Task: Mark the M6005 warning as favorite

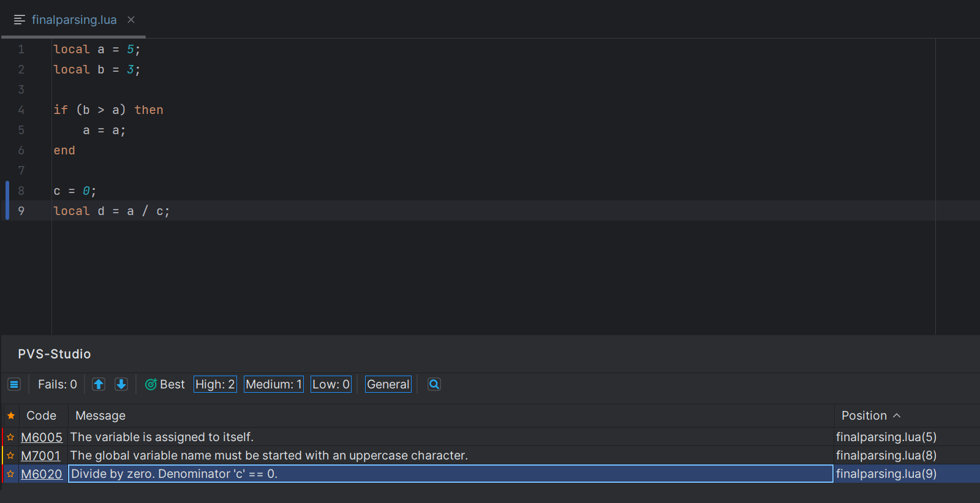Action: (x=10, y=437)
